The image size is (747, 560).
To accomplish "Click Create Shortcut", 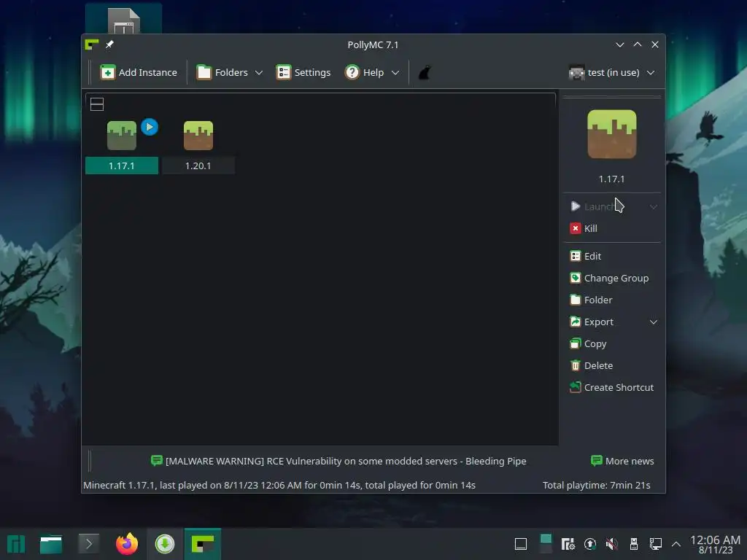I will point(612,388).
